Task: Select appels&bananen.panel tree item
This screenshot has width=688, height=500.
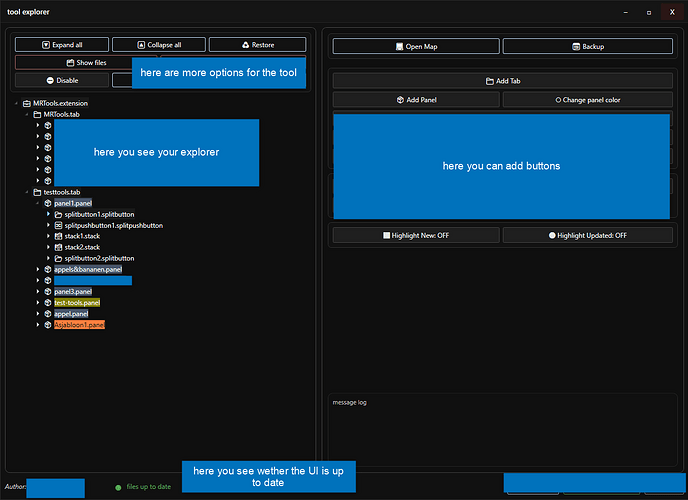Action: 88,269
